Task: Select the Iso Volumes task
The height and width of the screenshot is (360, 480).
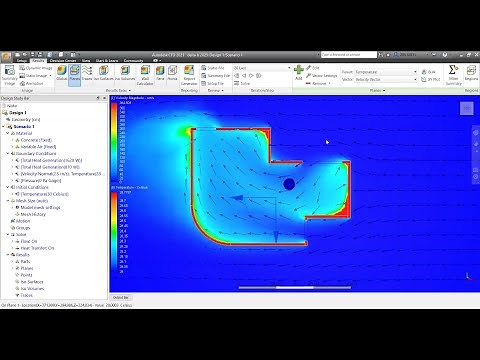Action: click(x=125, y=73)
